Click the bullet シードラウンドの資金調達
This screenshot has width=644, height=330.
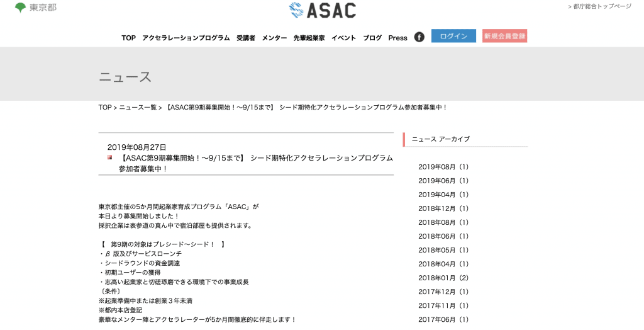[139, 263]
